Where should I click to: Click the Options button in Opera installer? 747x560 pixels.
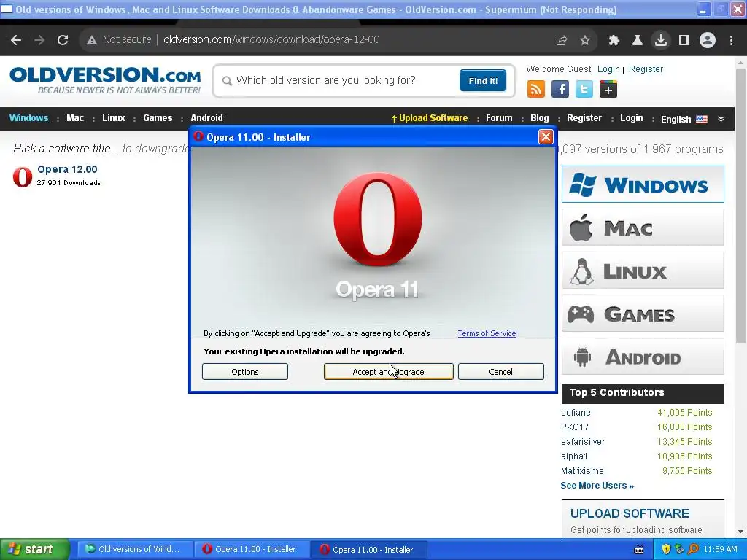tap(245, 372)
